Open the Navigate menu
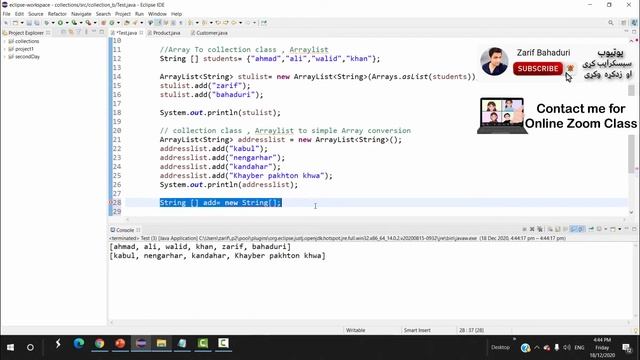This screenshot has height=360, width=640. pyautogui.click(x=81, y=14)
